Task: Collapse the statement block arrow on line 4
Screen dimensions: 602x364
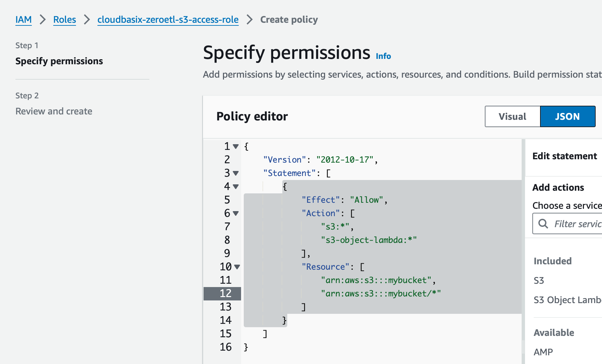Action: pos(236,186)
